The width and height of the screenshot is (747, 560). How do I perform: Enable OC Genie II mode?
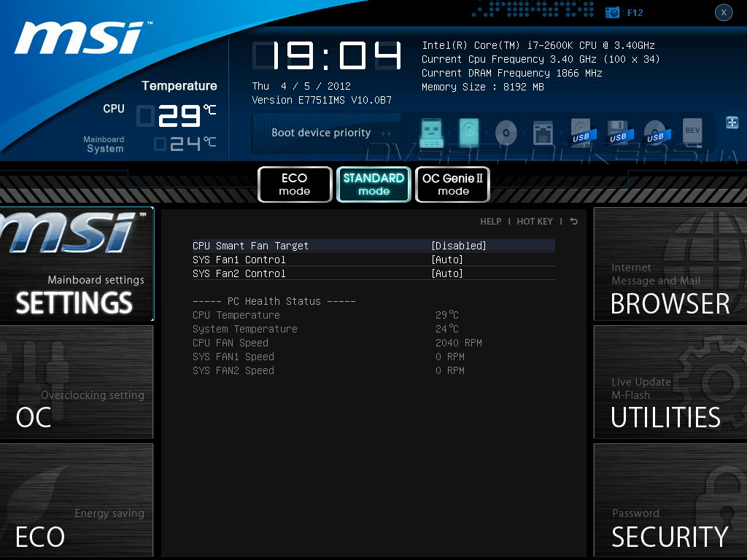pos(452,184)
